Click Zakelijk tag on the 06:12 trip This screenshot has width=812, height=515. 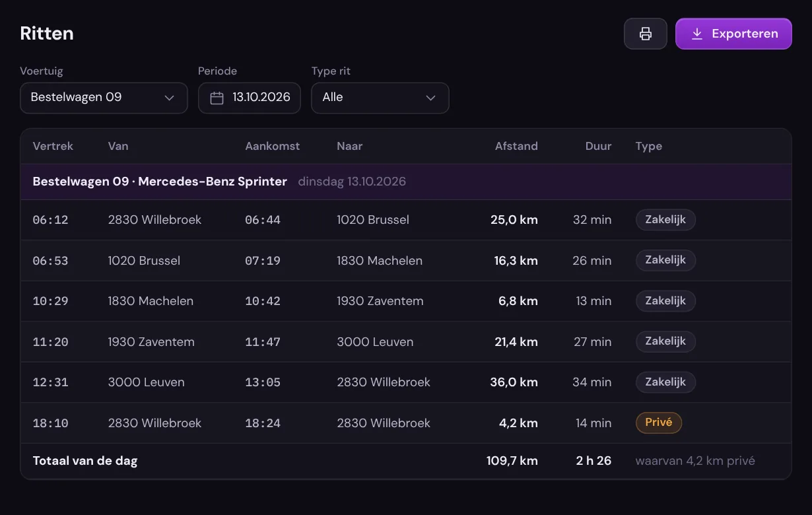click(665, 220)
